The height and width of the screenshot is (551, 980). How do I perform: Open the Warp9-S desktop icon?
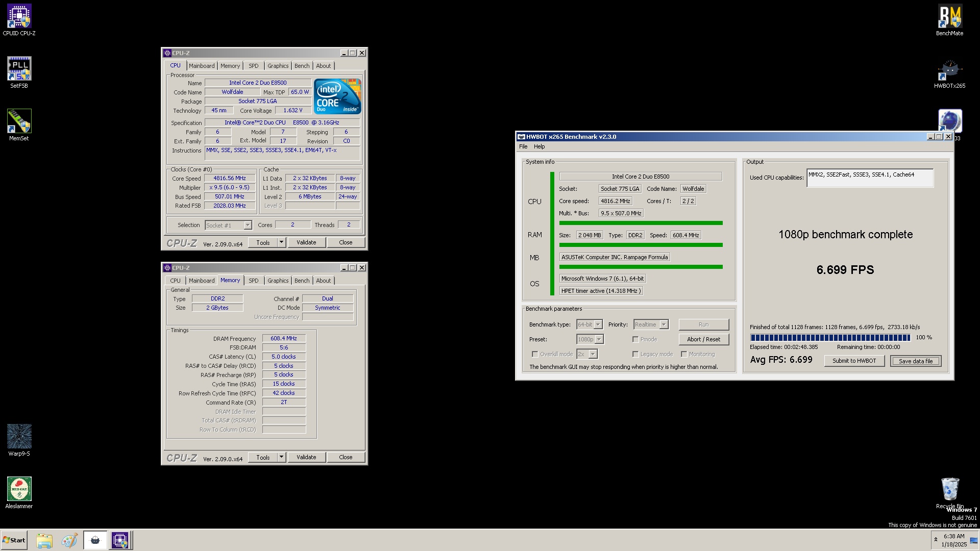19,440
